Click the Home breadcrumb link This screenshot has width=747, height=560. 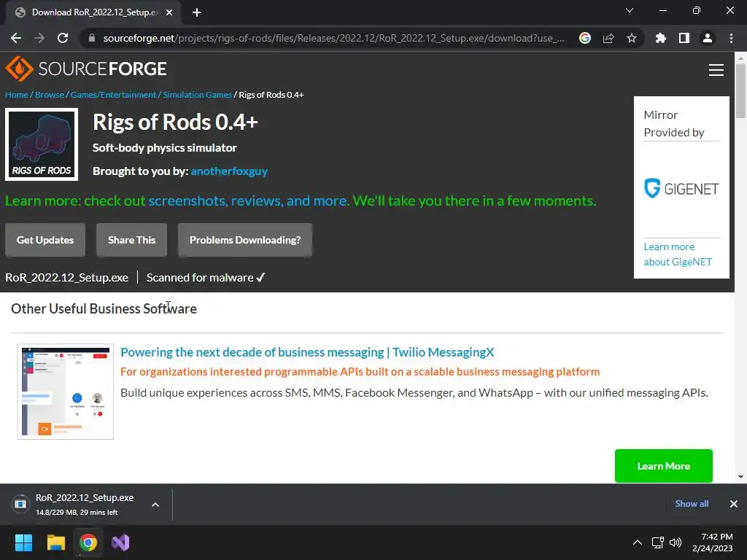[17, 95]
